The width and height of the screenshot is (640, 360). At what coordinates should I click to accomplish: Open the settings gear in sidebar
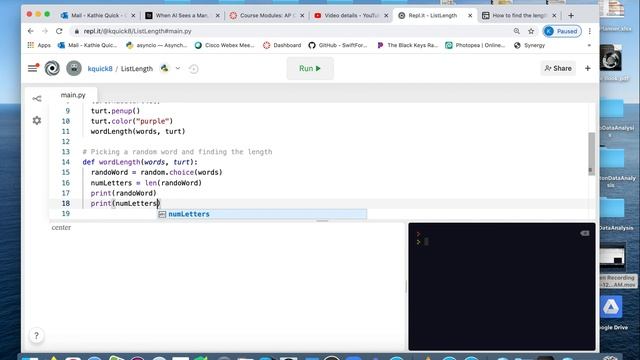(x=37, y=120)
